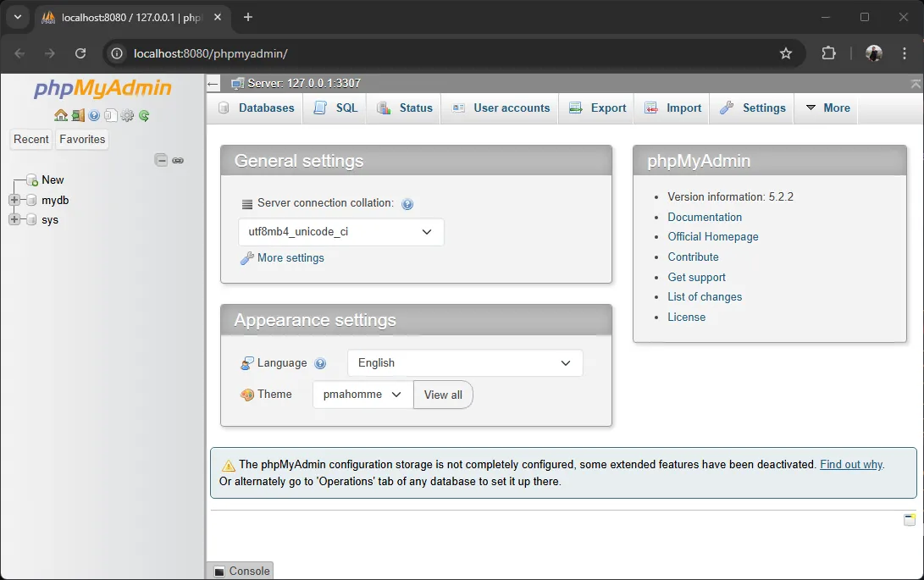Collapse the main panel with the left arrow

[x=213, y=84]
